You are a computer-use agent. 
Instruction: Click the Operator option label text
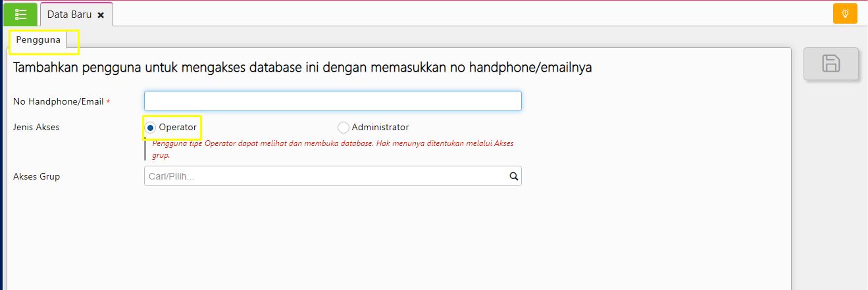coord(178,128)
